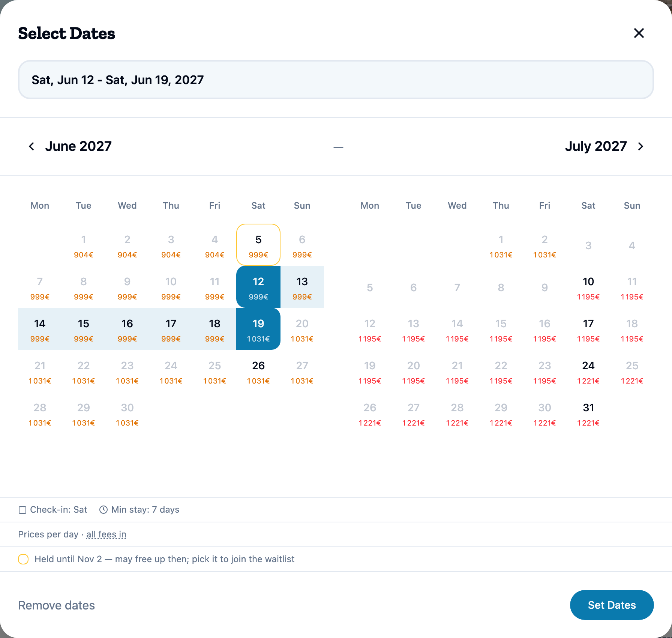This screenshot has width=672, height=638.
Task: Close the Select Dates dialog
Action: (639, 33)
